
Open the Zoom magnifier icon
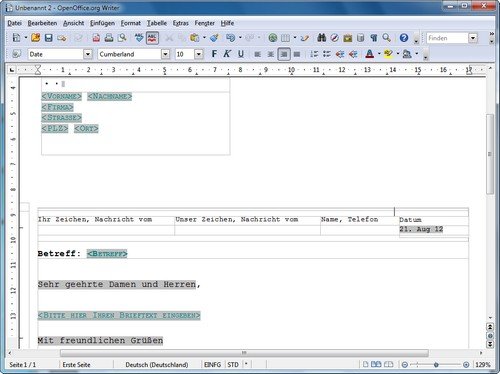pos(387,38)
